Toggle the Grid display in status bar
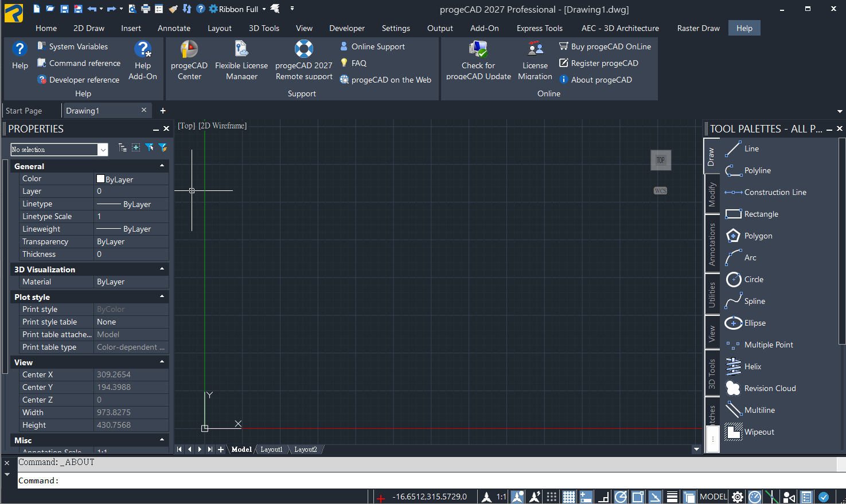Screen dimensions: 846x504 569,497
